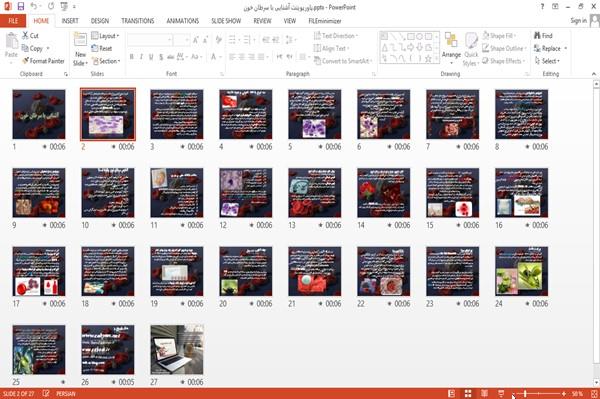Click the Undo arrow in title bar

34,7
